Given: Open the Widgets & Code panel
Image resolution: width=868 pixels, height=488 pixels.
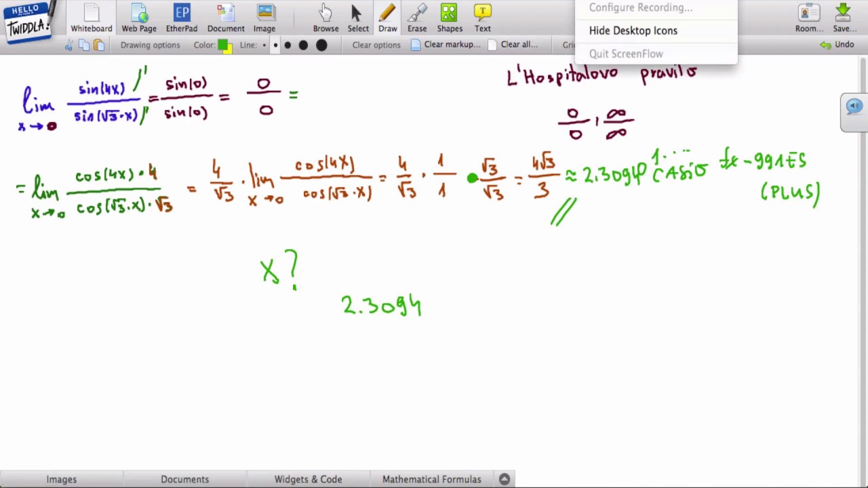Looking at the screenshot, I should tap(308, 479).
